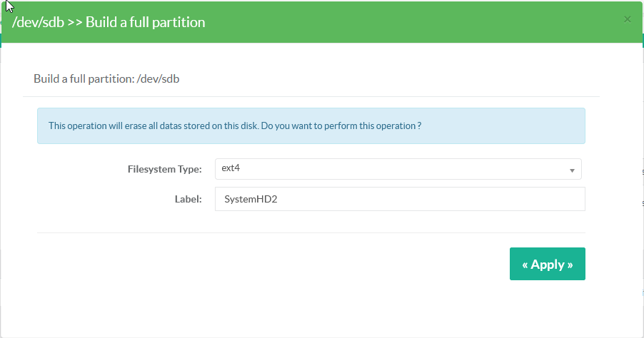This screenshot has height=338, width=644.
Task: Open the Filesystem Type combo box
Action: 398,169
